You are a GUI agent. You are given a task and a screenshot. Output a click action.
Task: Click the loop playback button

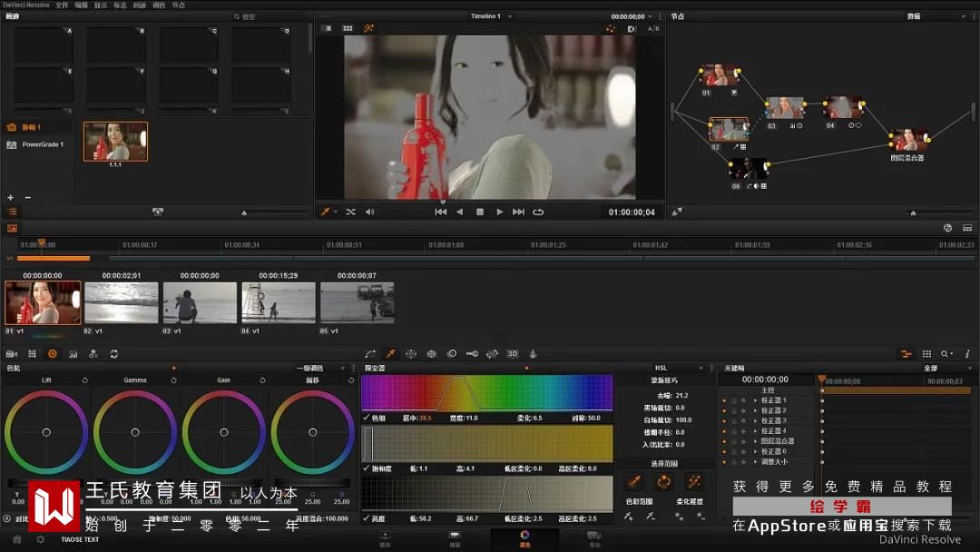tap(538, 212)
